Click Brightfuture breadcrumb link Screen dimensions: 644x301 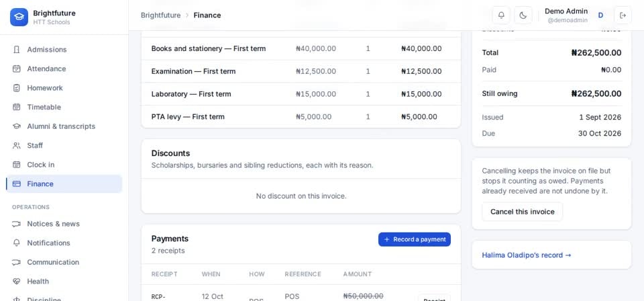pyautogui.click(x=160, y=15)
